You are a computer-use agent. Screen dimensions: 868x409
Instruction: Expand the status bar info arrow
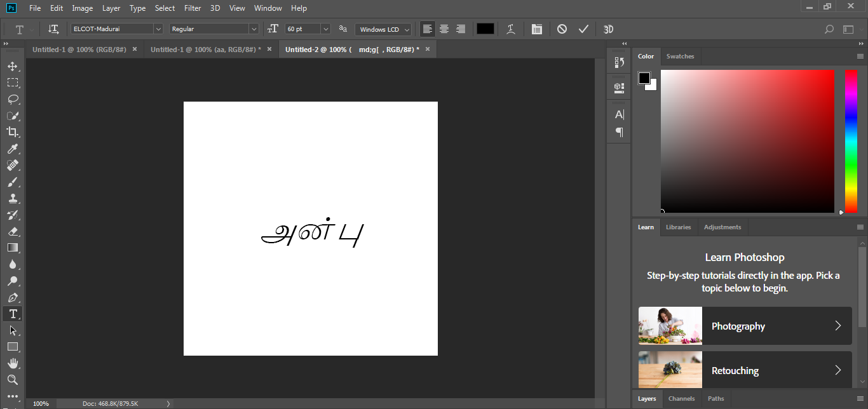click(168, 403)
